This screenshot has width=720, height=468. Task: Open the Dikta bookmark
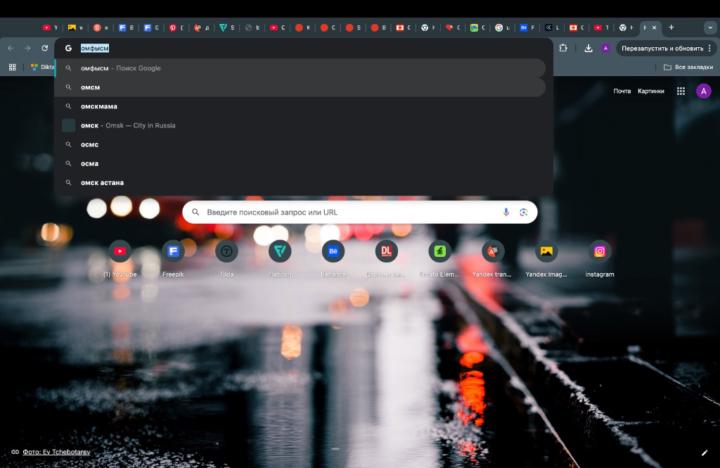(x=42, y=67)
